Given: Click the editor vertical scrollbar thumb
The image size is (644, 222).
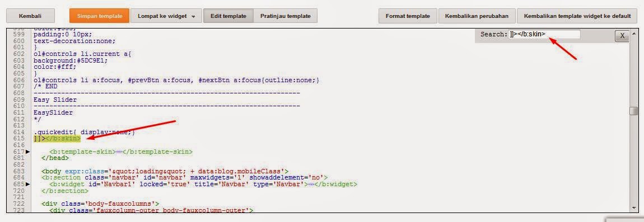Looking at the screenshot, I should pos(633,111).
